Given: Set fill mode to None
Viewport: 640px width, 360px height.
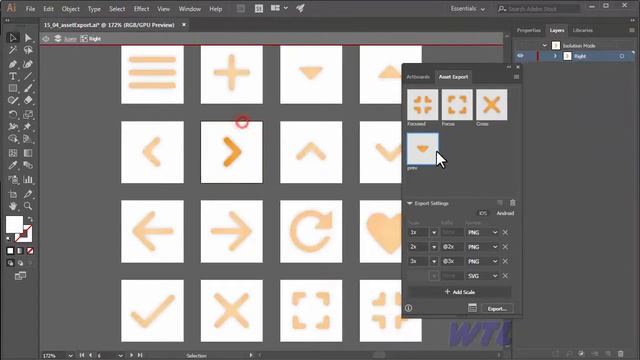Looking at the screenshot, I should (x=30, y=251).
